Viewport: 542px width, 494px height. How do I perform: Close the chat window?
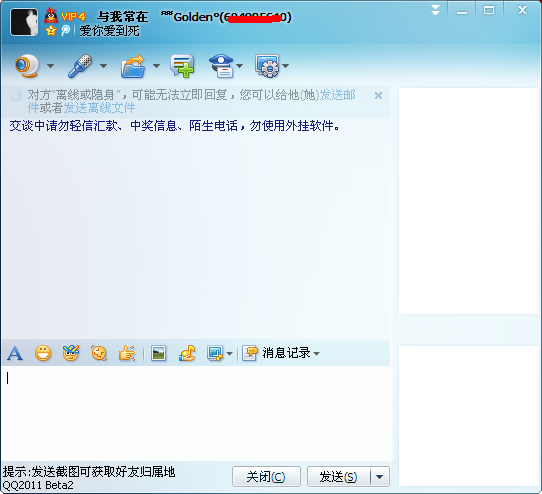click(522, 10)
